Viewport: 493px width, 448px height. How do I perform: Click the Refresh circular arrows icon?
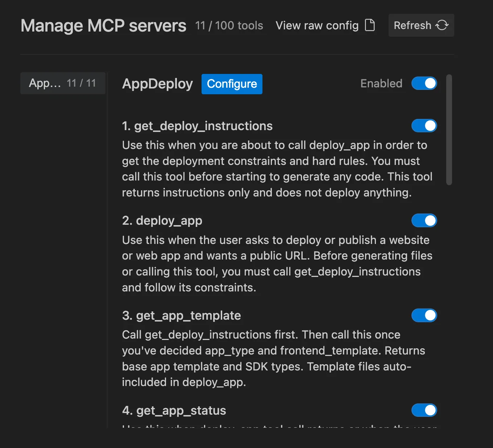pyautogui.click(x=442, y=25)
